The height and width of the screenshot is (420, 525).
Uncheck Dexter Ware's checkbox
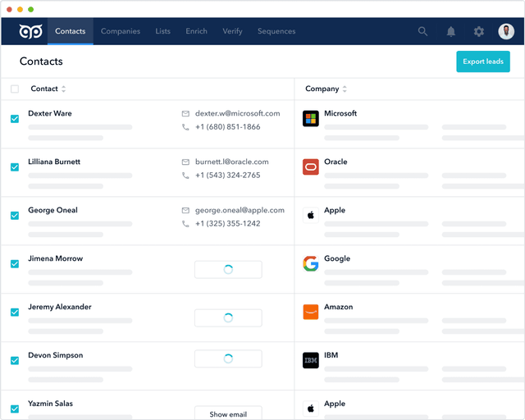[x=15, y=119]
